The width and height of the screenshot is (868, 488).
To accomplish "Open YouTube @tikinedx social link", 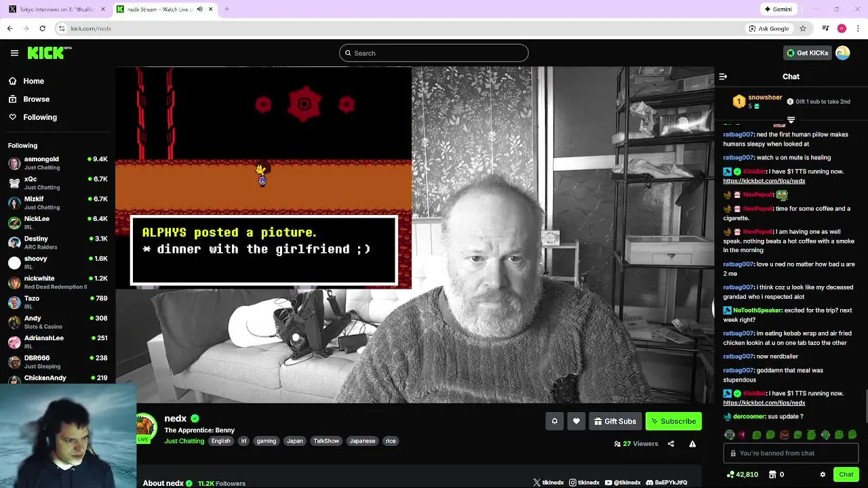I will pos(623,483).
